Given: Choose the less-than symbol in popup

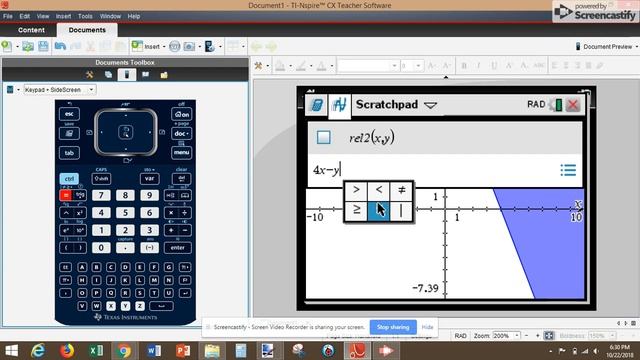Looking at the screenshot, I should click(x=379, y=190).
